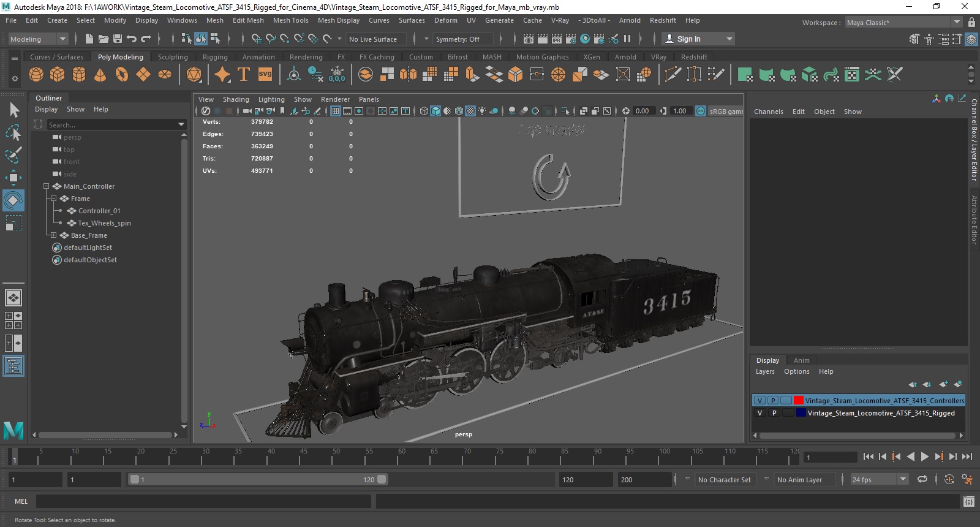The image size is (980, 527).
Task: Click the Autodesk Maya logo icon
Action: tap(13, 431)
